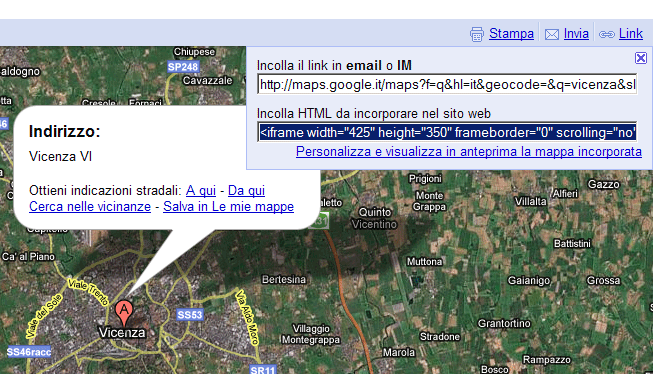Click the Grantortino place label
This screenshot has width=653, height=374.
(504, 324)
